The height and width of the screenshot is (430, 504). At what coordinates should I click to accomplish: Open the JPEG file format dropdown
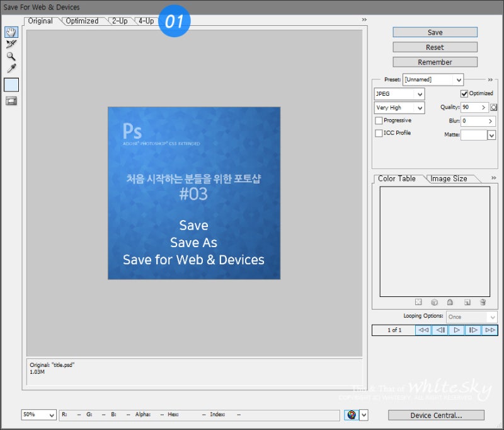coord(399,94)
